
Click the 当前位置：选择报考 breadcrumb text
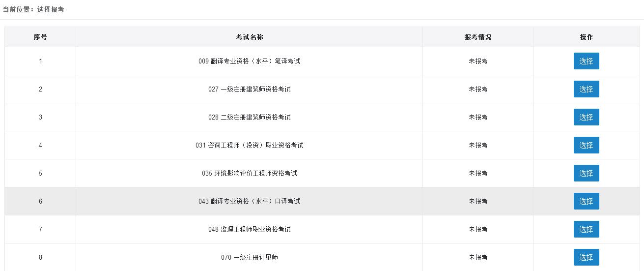coord(33,9)
